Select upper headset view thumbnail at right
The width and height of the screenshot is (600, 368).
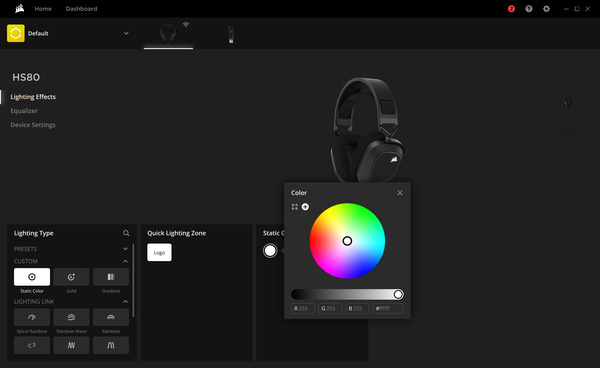point(568,103)
